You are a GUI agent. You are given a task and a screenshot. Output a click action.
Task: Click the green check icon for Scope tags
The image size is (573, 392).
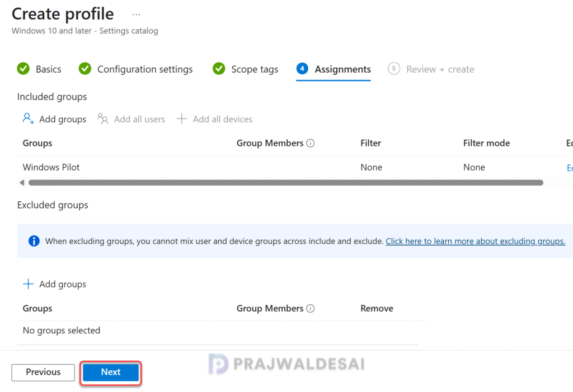coord(219,69)
